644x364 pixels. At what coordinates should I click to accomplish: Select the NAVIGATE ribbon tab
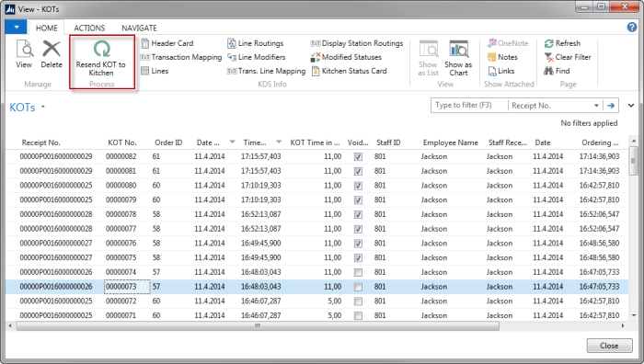pos(139,28)
